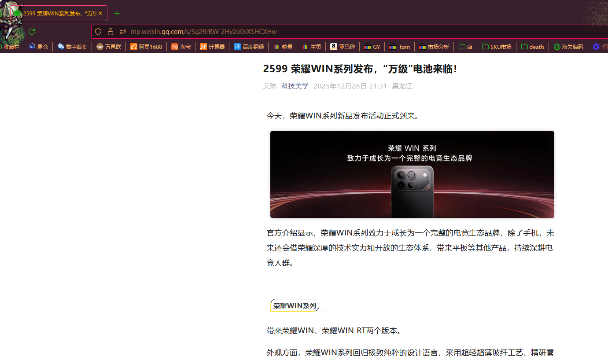
Task: Open tracking protection shield icon
Action: click(98, 32)
